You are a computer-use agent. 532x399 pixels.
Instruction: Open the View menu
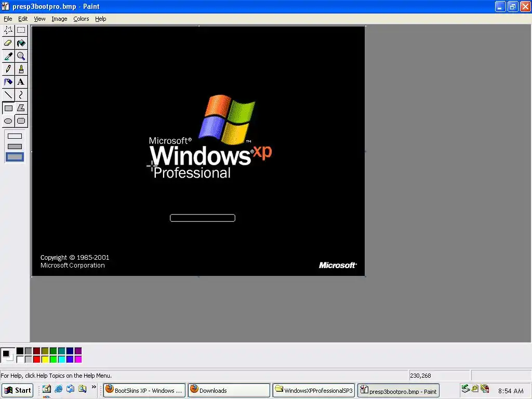coord(39,19)
